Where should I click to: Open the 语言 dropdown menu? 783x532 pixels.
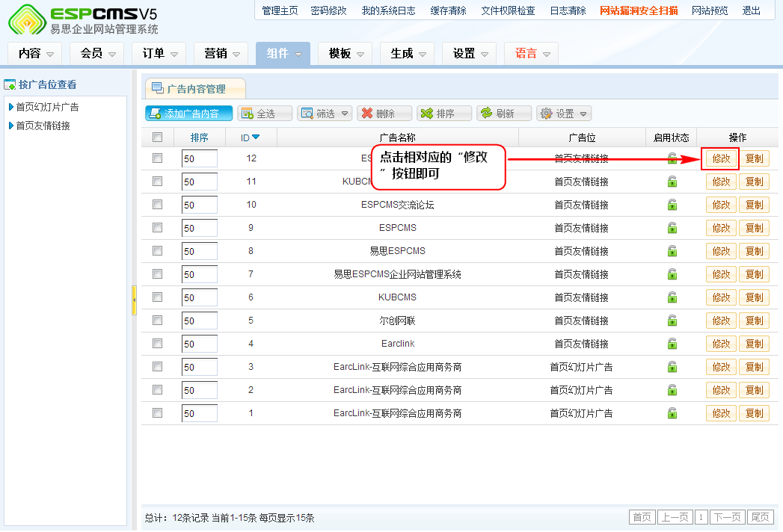coord(531,53)
